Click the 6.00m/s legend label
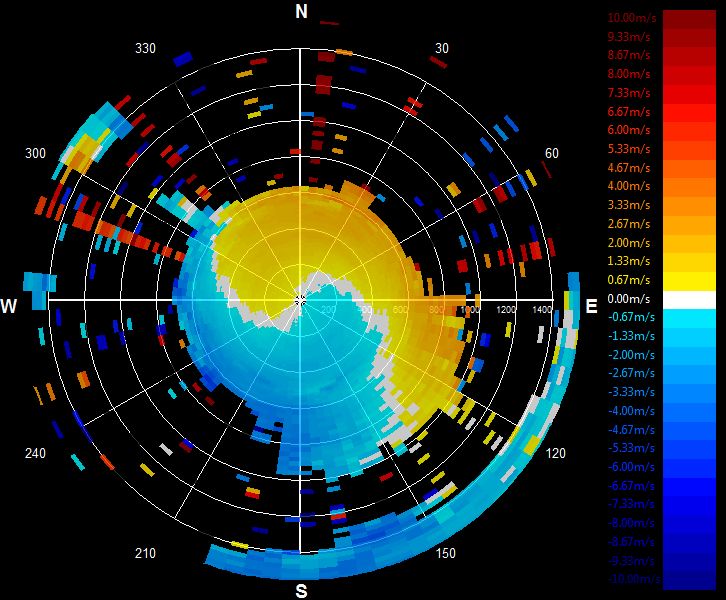Screen dimensions: 726x600 [629, 130]
